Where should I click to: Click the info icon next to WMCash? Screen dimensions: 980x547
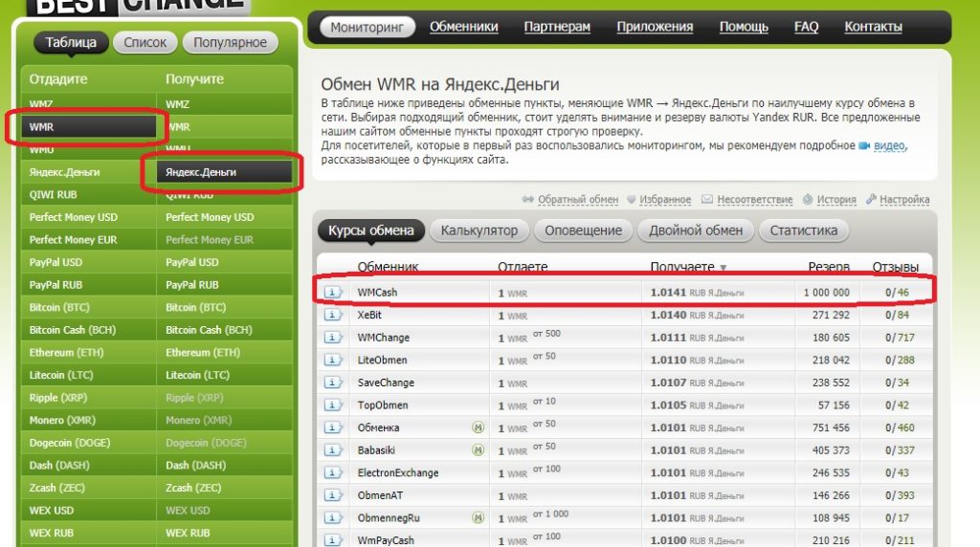tap(332, 293)
